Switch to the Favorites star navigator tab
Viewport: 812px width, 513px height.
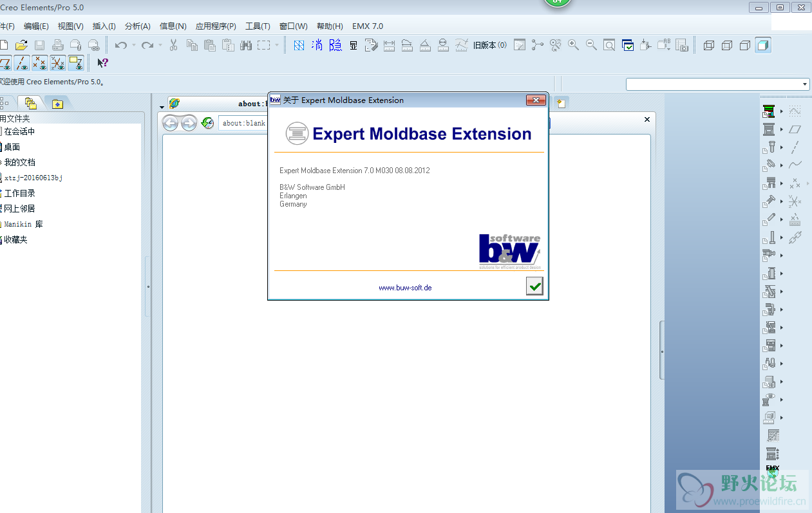coord(58,104)
